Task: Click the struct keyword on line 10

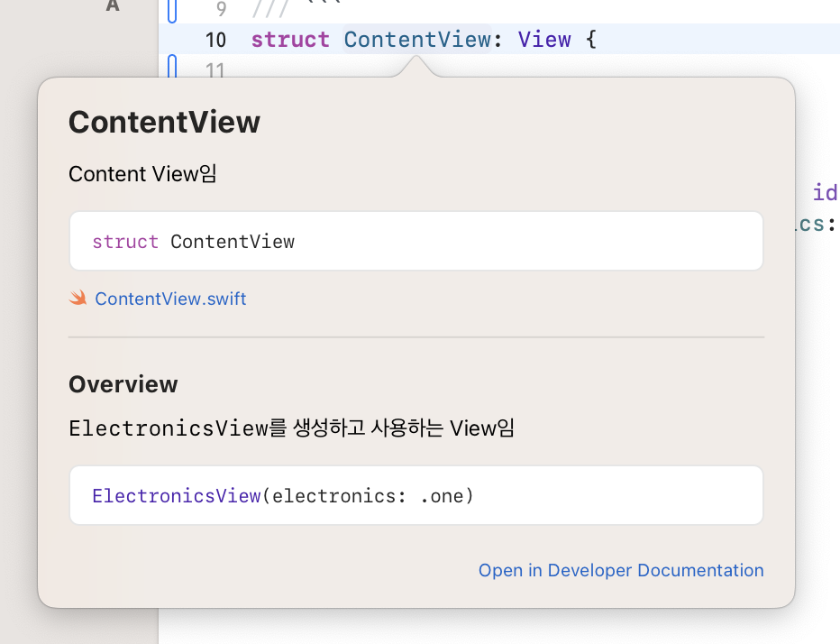Action: (x=290, y=39)
